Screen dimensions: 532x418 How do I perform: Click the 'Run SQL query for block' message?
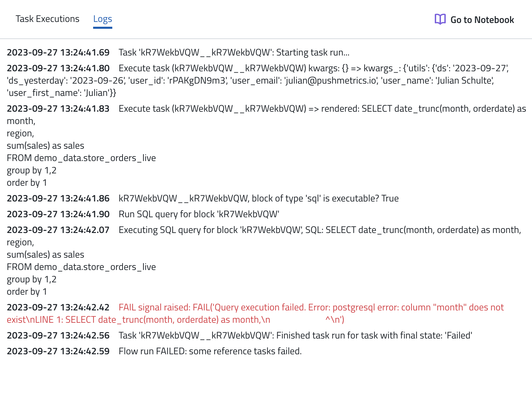coord(199,214)
